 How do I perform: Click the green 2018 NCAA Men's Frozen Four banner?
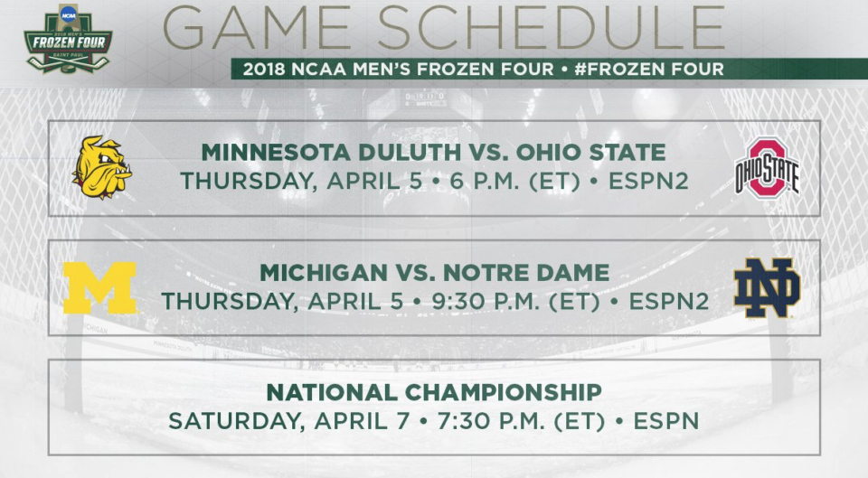point(549,69)
